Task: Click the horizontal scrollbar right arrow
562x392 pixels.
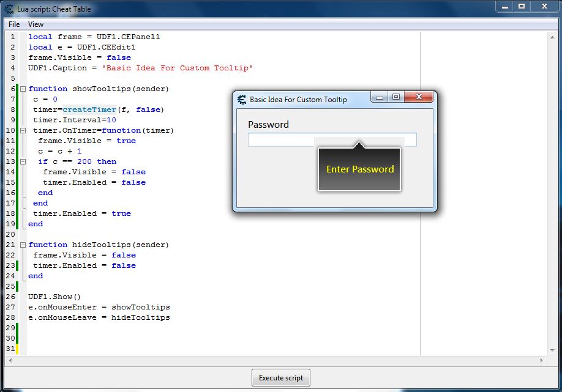Action: (542, 361)
